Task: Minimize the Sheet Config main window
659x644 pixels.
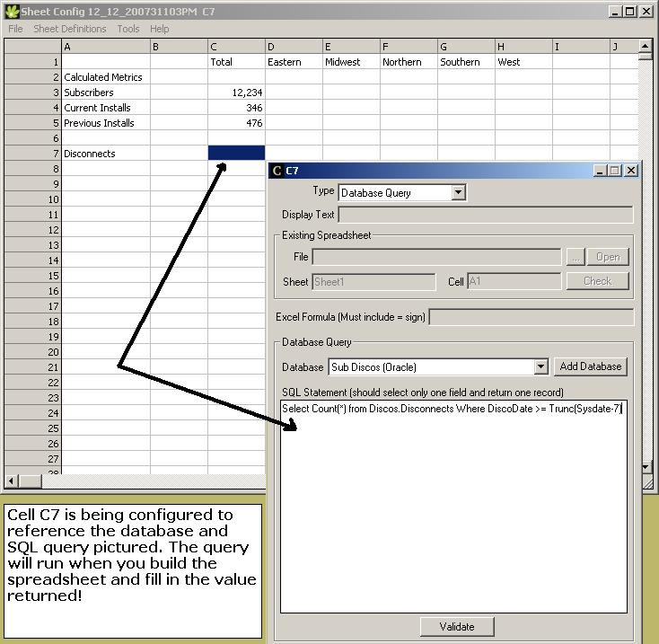Action: click(615, 12)
